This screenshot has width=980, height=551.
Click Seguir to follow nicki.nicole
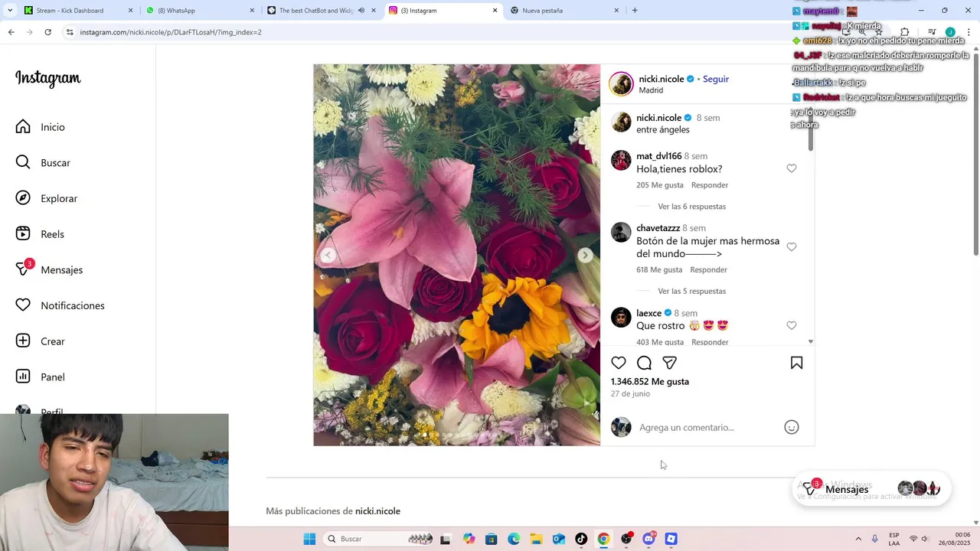(x=716, y=79)
